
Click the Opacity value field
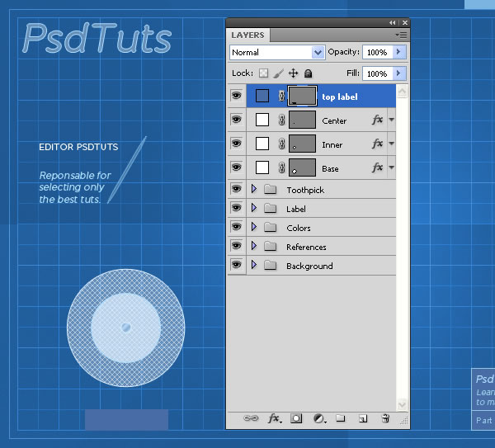(x=378, y=52)
